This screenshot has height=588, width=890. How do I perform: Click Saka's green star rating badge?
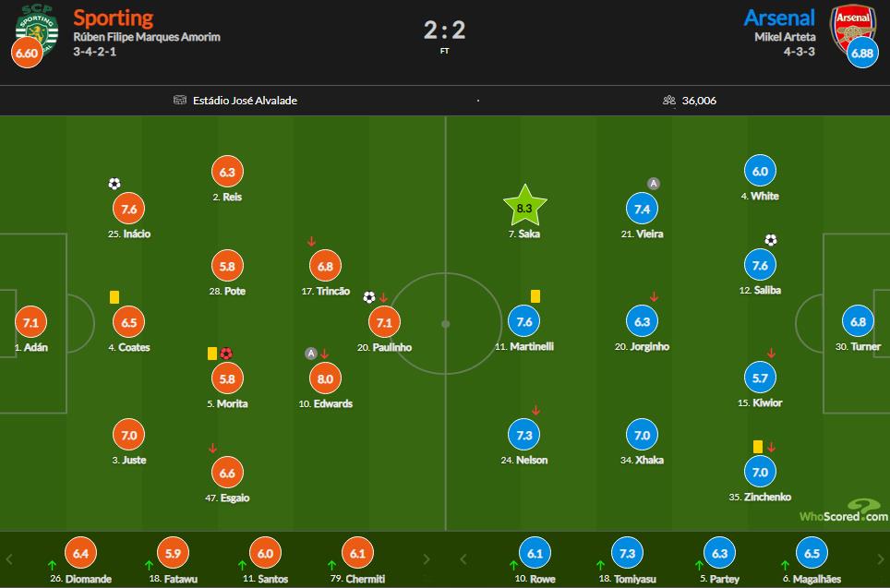coord(524,208)
